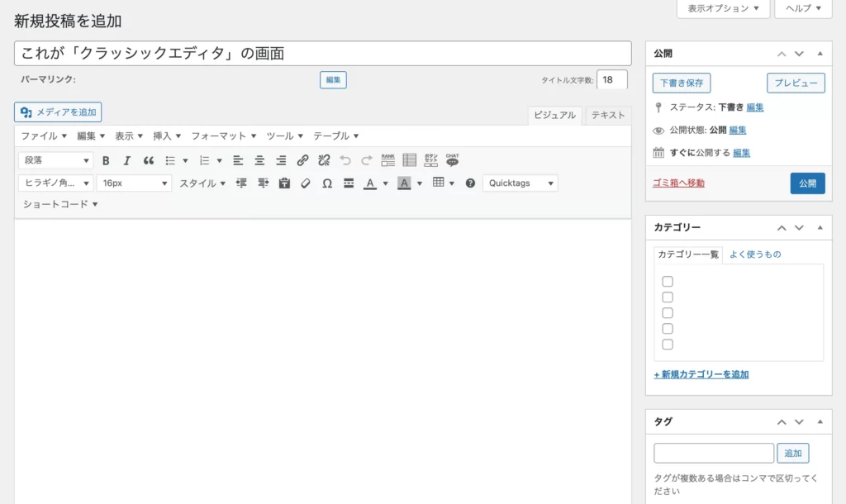Click the tag input field
This screenshot has width=846, height=504.
(714, 454)
